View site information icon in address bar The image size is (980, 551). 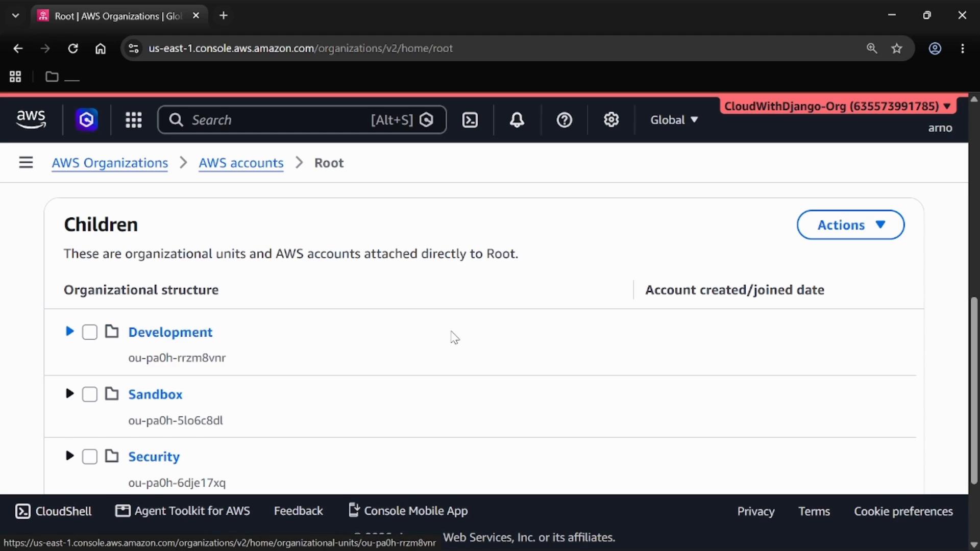(x=134, y=48)
